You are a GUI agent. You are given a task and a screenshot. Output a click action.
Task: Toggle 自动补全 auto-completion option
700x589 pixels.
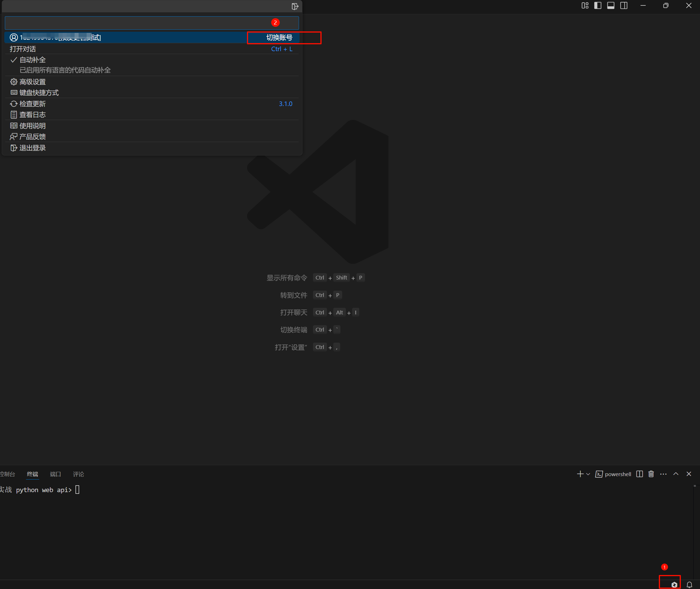tap(32, 60)
